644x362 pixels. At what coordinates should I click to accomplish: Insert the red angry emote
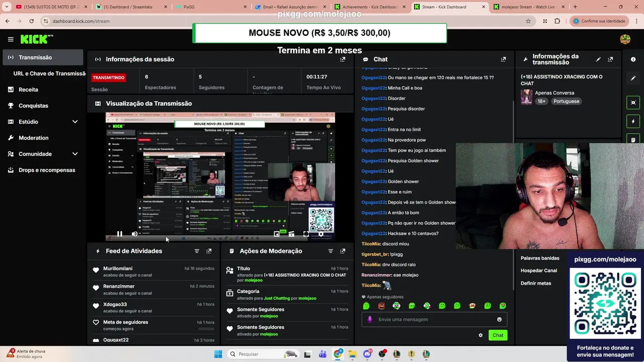381,306
